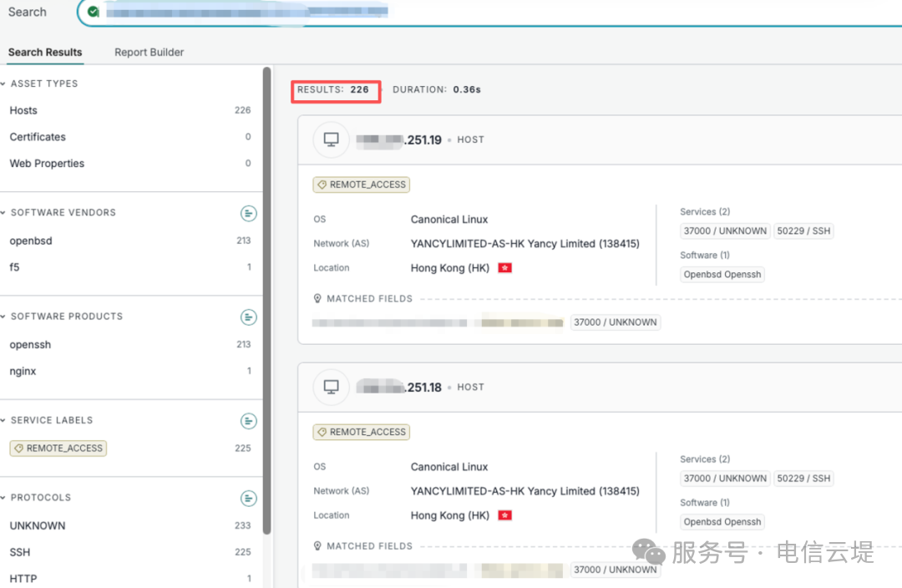
Task: Click host monitor icon for .251.18
Action: (332, 387)
